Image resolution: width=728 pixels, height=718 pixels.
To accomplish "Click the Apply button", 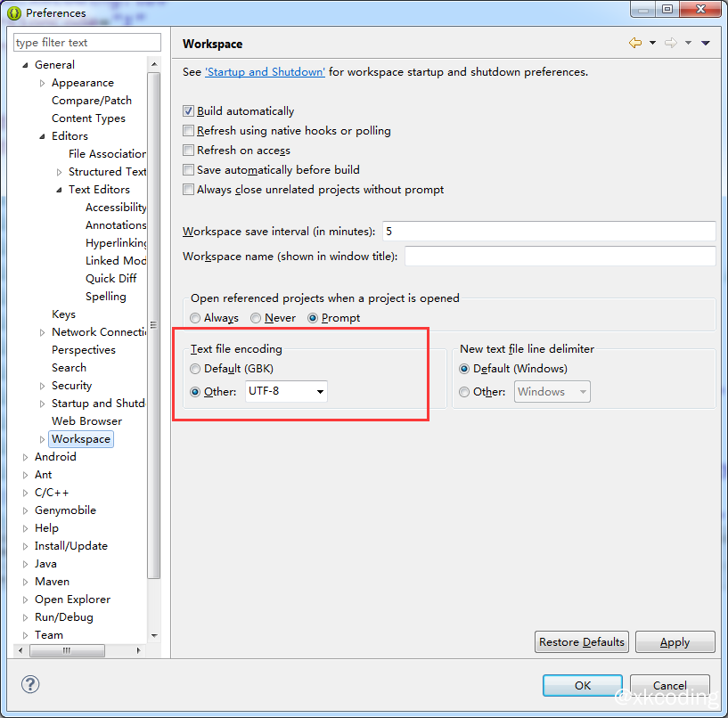I will [675, 642].
